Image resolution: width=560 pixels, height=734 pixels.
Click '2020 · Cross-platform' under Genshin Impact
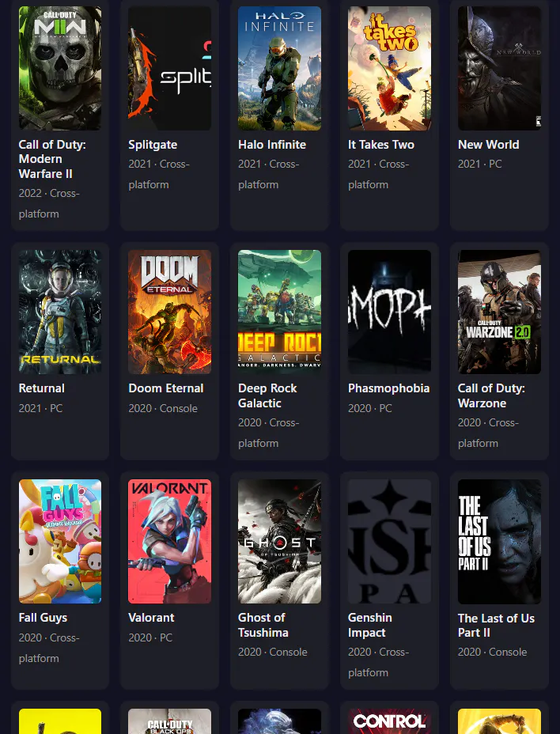coord(378,662)
